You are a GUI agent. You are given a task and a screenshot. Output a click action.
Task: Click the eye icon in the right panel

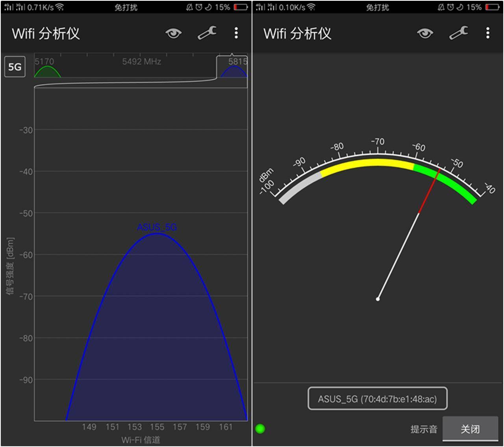tap(424, 33)
